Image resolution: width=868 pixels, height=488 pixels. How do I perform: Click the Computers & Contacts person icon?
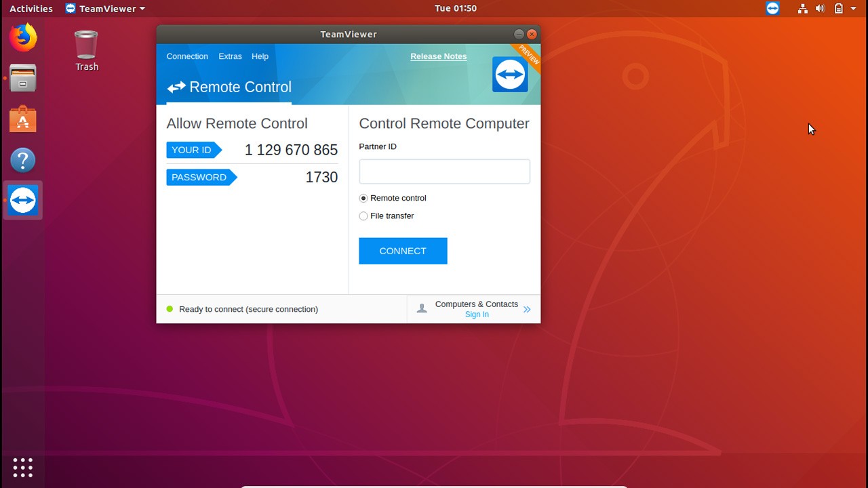(422, 308)
